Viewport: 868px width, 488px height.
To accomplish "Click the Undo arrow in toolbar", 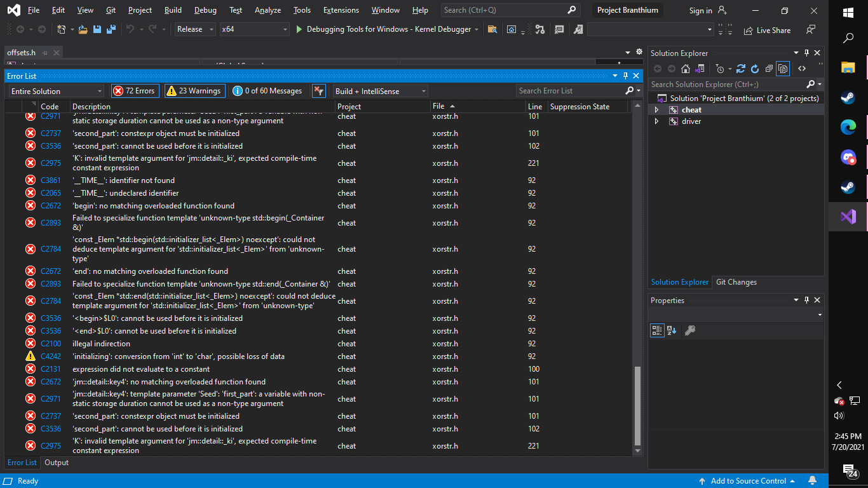I will pos(130,29).
